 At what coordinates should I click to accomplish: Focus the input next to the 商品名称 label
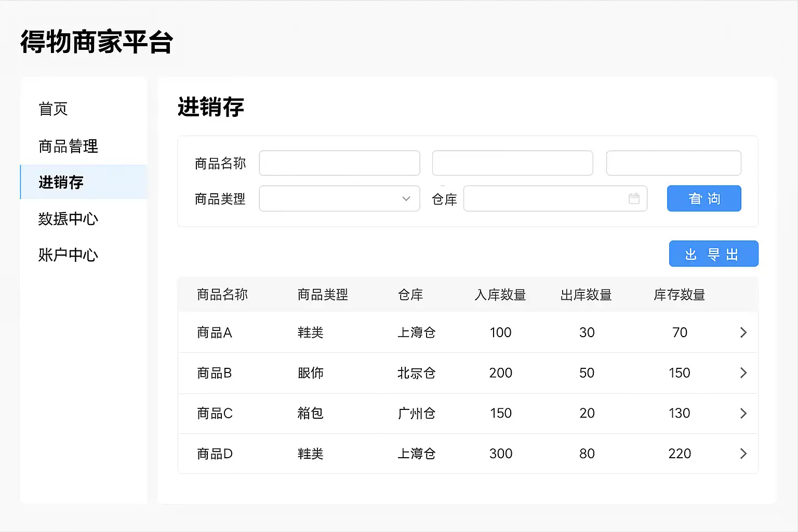339,163
